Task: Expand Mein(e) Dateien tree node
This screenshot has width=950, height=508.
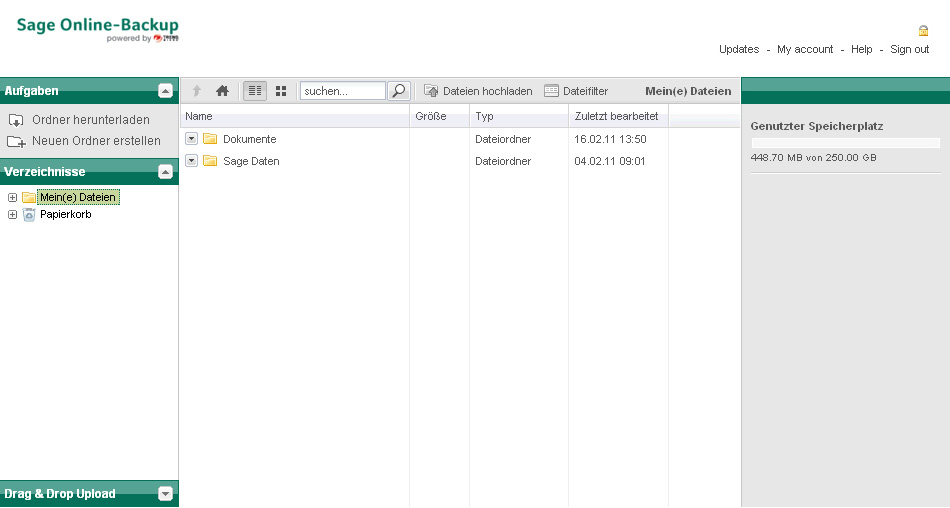Action: 12,198
